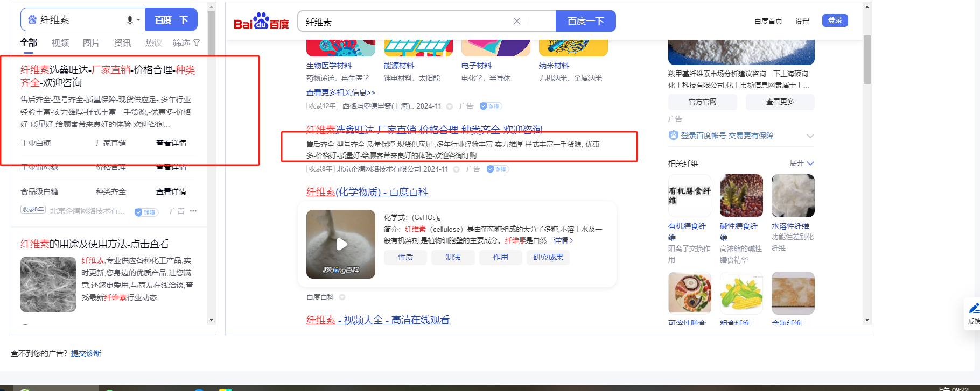Image resolution: width=980 pixels, height=391 pixels.
Task: Click the 收录8年 badge in mobile ad
Action: click(x=33, y=209)
